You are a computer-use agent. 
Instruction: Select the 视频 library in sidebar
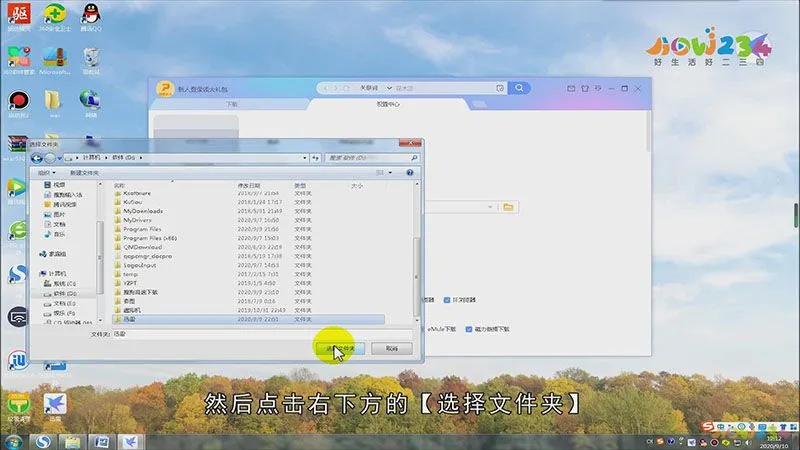[55, 185]
